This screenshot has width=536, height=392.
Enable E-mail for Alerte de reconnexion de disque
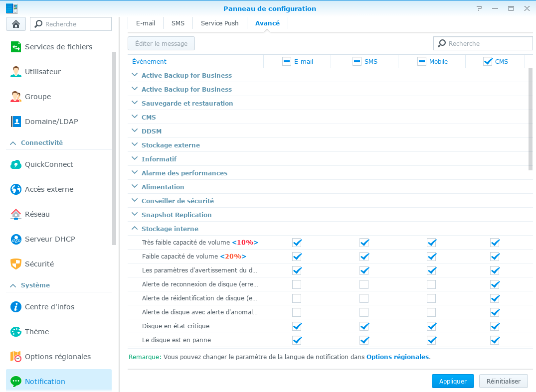pos(297,284)
